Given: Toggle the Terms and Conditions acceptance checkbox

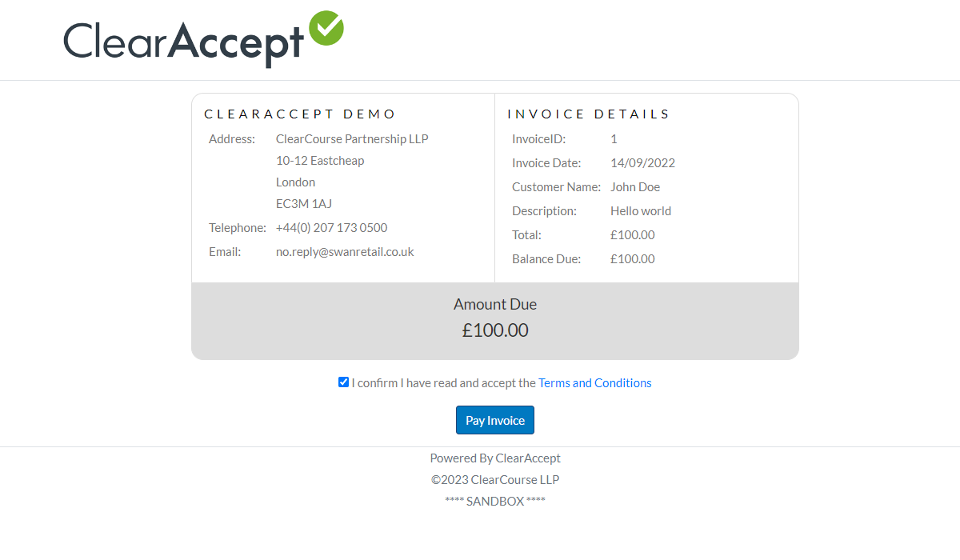Looking at the screenshot, I should (x=344, y=382).
